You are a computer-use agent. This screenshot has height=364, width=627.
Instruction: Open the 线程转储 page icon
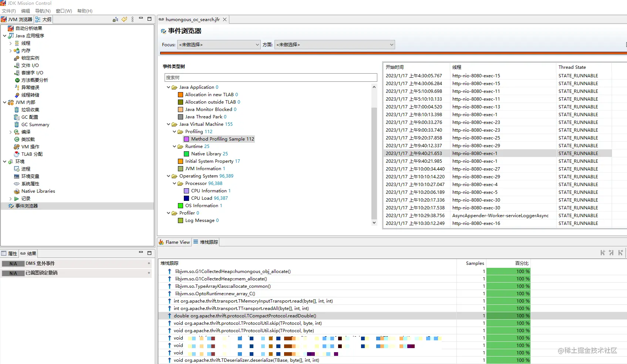tap(17, 95)
